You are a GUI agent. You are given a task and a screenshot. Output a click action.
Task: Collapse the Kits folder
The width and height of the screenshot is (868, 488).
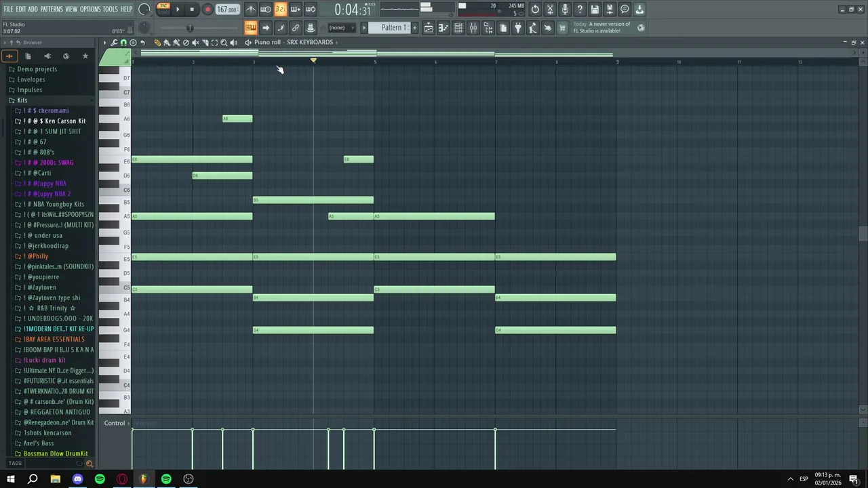(22, 100)
